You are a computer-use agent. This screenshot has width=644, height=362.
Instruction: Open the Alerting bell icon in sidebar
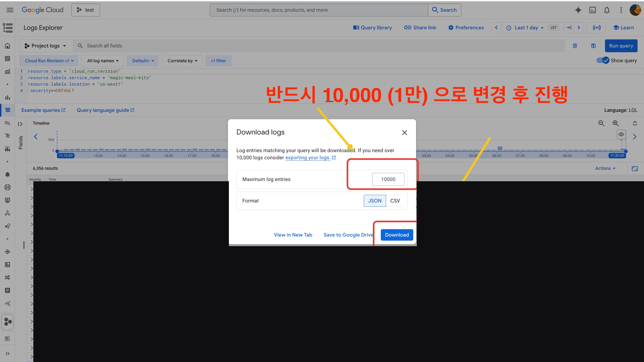(7, 175)
